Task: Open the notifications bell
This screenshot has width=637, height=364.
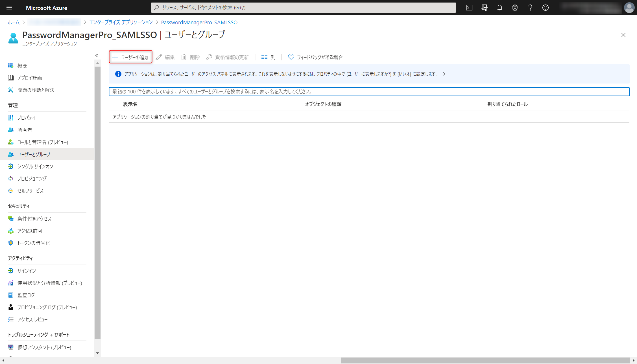Action: coord(500,8)
